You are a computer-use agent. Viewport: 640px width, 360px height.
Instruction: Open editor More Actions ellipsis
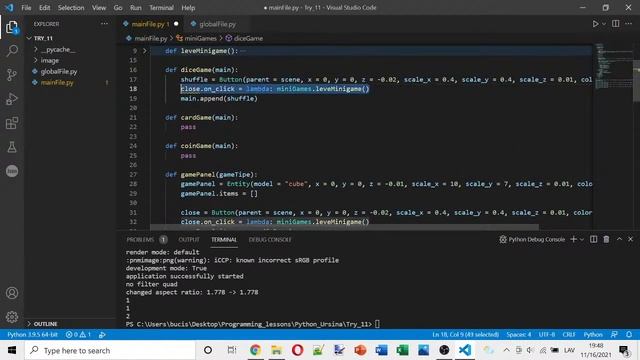point(629,24)
